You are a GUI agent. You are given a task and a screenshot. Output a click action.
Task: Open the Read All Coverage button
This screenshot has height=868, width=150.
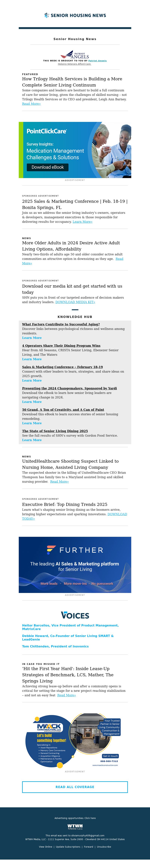[x=75, y=787]
